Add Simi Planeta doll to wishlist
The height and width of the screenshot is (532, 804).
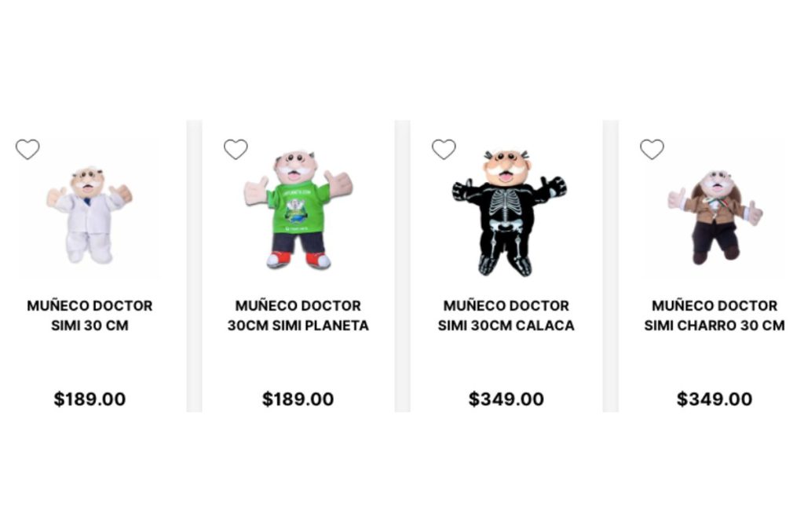click(x=236, y=149)
